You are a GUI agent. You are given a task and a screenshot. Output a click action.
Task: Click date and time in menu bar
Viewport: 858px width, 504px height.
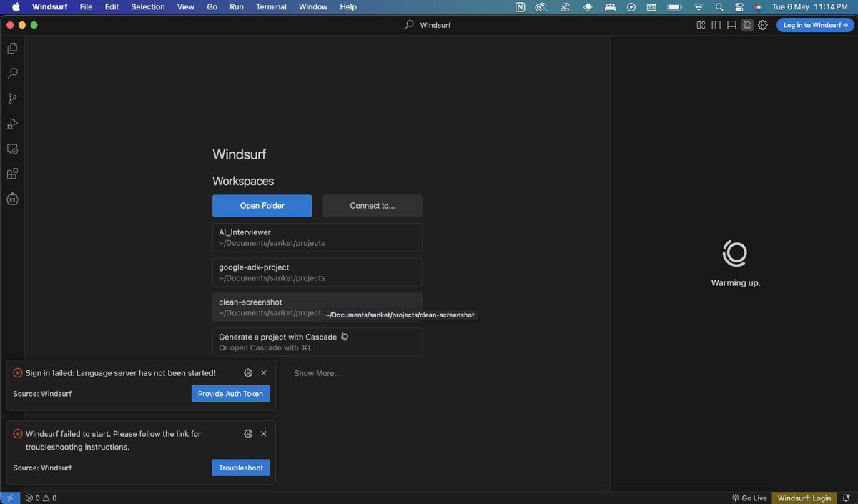[x=810, y=7]
